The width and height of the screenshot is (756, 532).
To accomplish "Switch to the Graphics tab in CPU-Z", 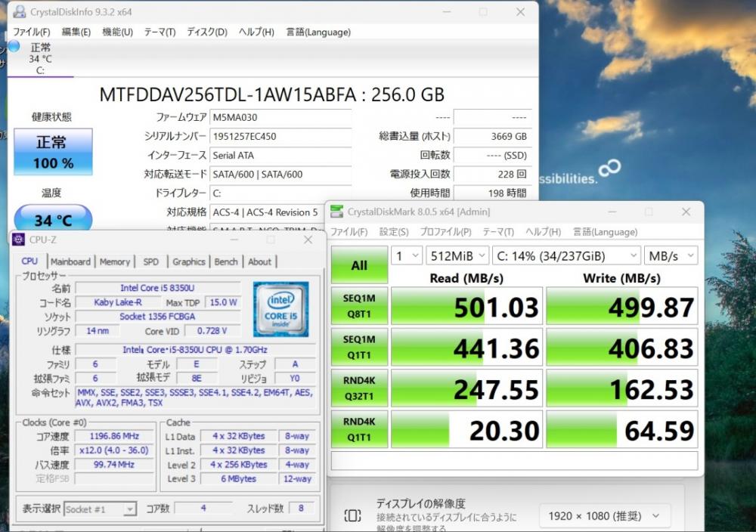I will click(188, 261).
